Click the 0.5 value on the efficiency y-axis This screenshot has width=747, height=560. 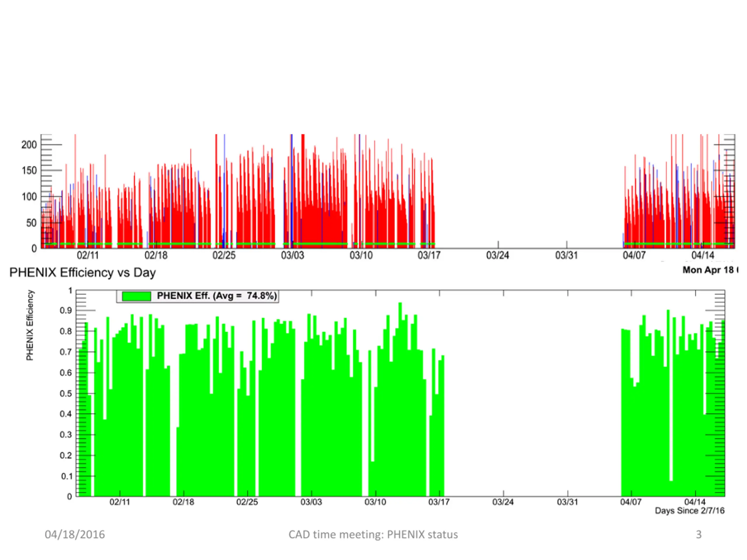click(66, 393)
